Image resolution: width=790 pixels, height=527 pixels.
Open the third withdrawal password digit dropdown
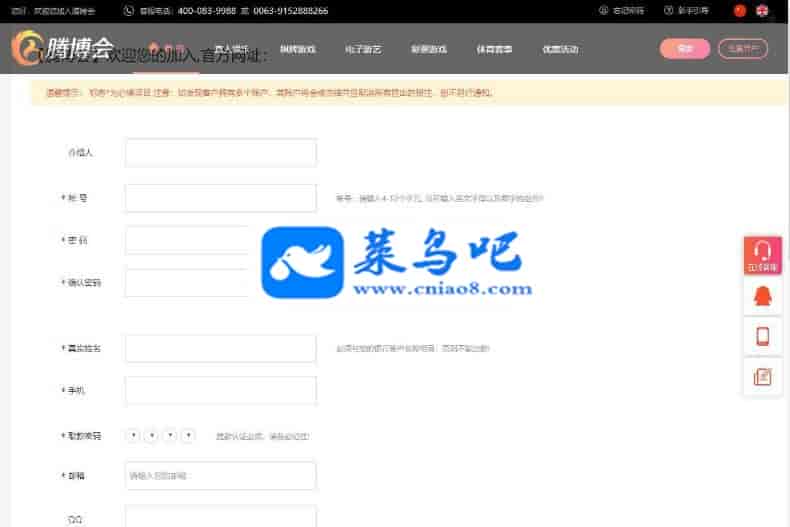click(170, 435)
